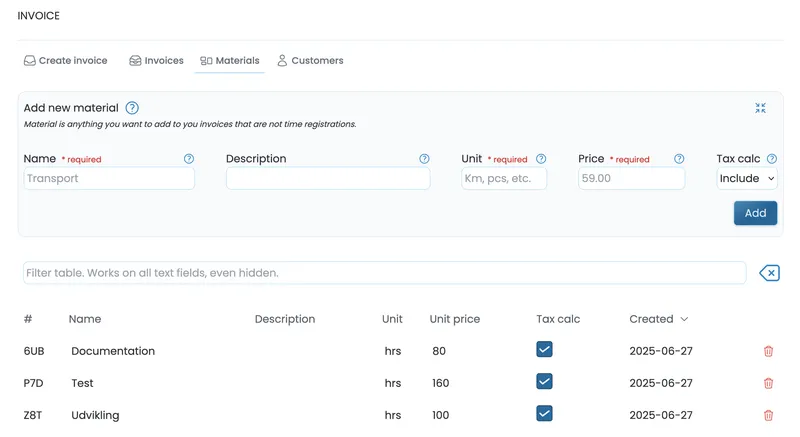Image resolution: width=800 pixels, height=437 pixels.
Task: Select the Documentation name cell
Action: (113, 351)
